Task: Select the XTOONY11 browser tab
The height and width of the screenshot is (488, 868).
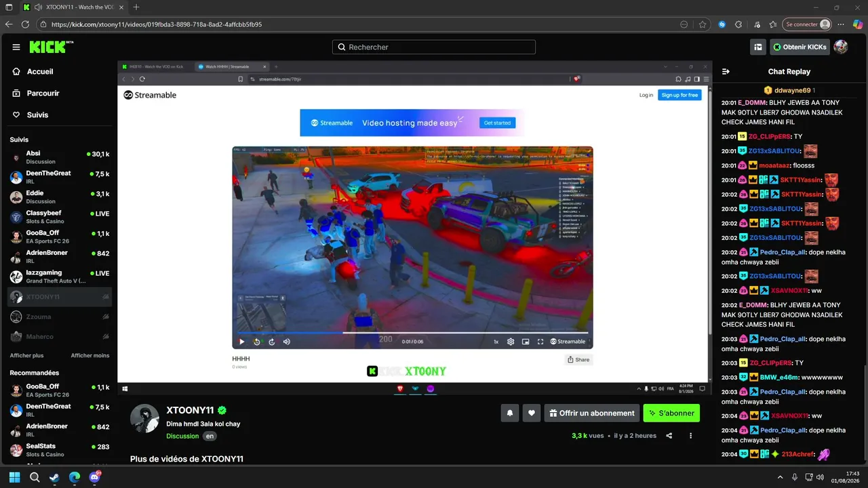Action: click(73, 7)
